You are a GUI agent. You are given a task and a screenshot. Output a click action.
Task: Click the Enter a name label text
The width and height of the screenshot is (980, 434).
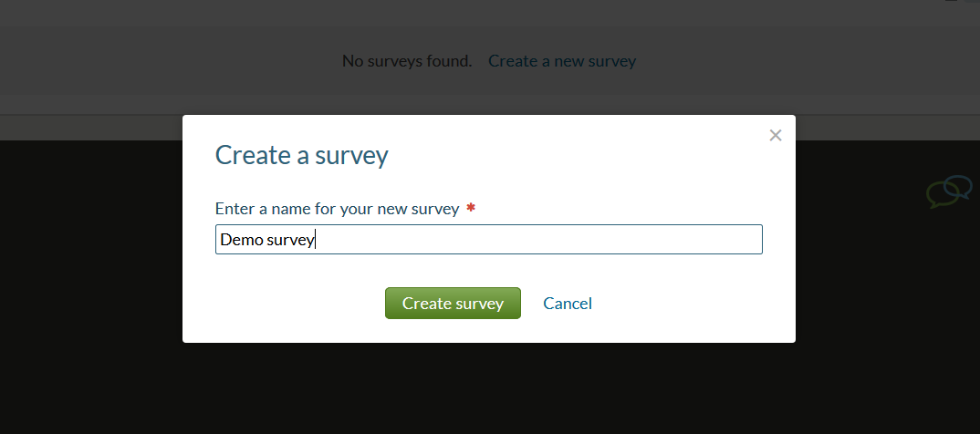(x=337, y=209)
